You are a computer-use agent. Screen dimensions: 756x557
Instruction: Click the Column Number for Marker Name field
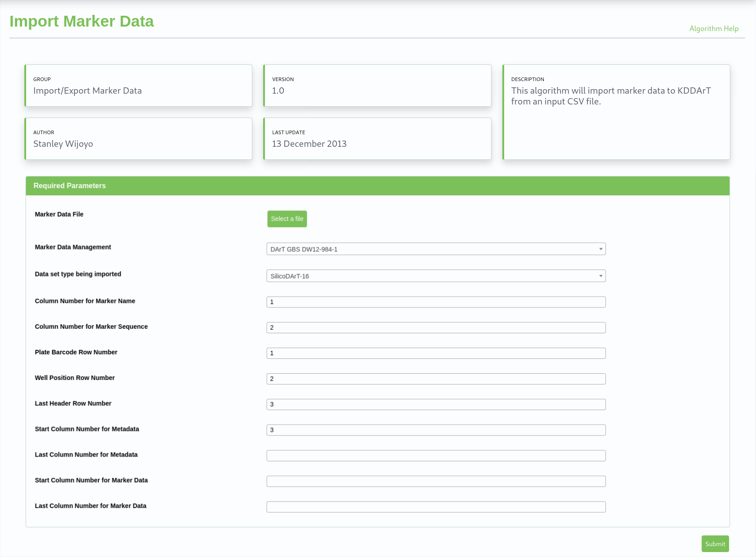435,302
